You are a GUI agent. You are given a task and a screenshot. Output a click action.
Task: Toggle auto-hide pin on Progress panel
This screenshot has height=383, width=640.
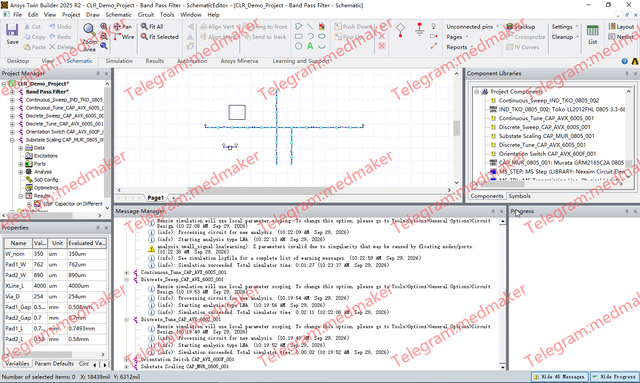point(627,211)
